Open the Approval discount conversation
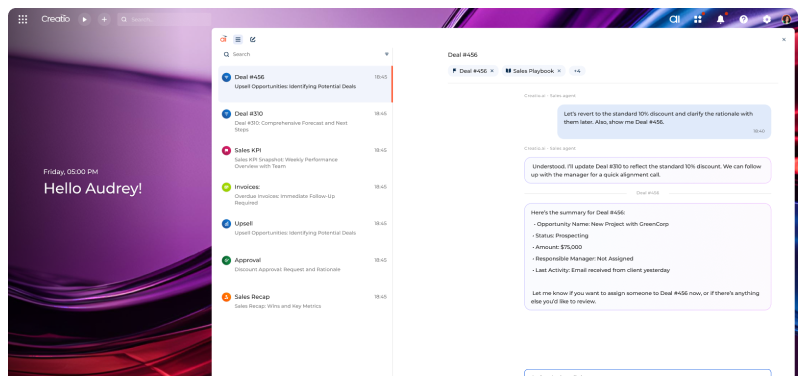Image resolution: width=806 pixels, height=376 pixels. point(305,264)
